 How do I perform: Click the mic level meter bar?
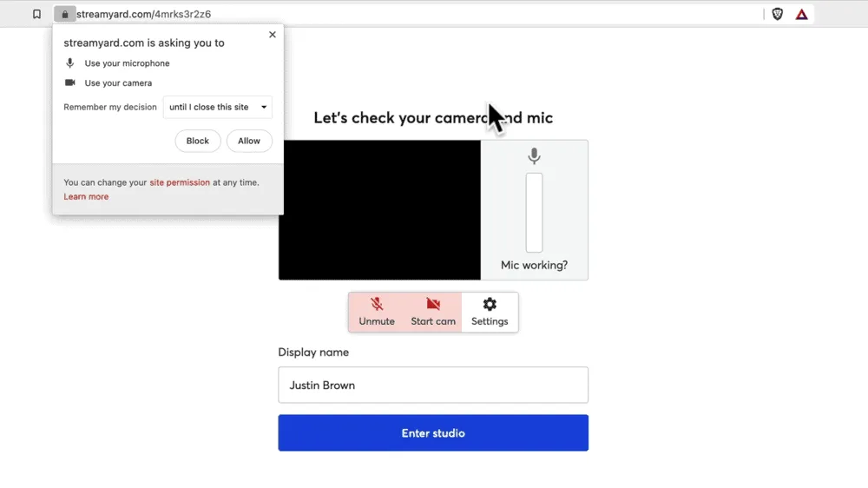[x=534, y=213]
